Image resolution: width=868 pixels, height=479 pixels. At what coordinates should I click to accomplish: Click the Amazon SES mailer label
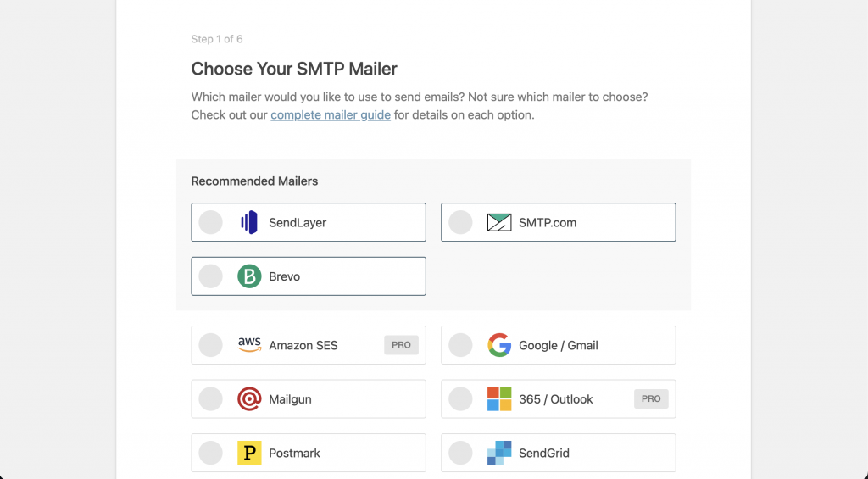tap(303, 345)
